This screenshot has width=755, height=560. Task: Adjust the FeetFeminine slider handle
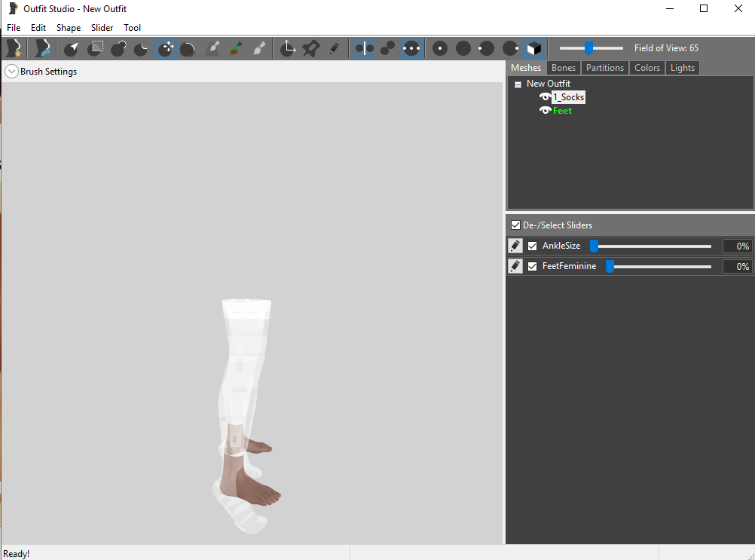tap(610, 266)
